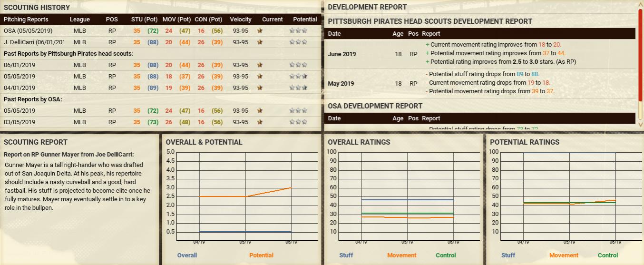Image resolution: width=644 pixels, height=265 pixels.
Task: Click potential stars in J. DelliCarri row
Action: click(298, 42)
